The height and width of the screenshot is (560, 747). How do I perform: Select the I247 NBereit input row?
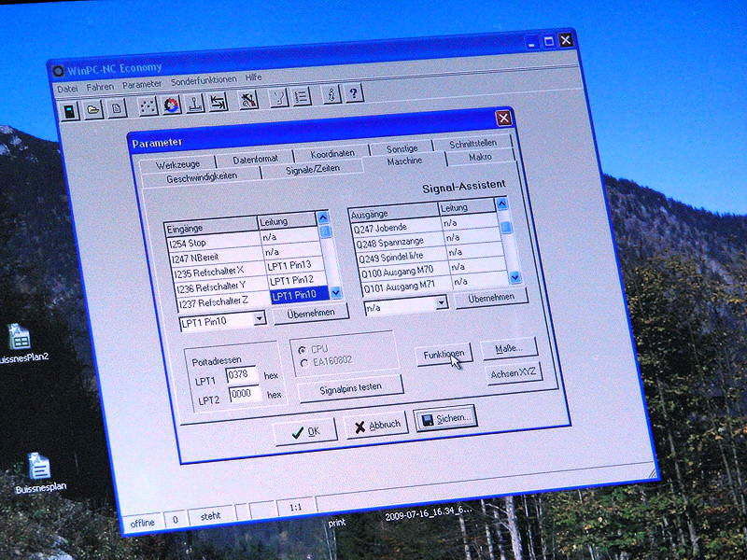coord(244,255)
